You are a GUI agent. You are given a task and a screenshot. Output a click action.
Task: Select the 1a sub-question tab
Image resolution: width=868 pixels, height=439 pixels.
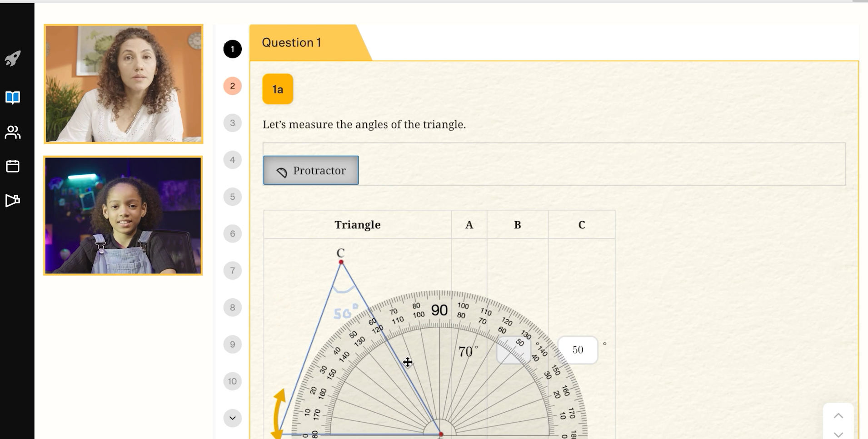tap(277, 89)
